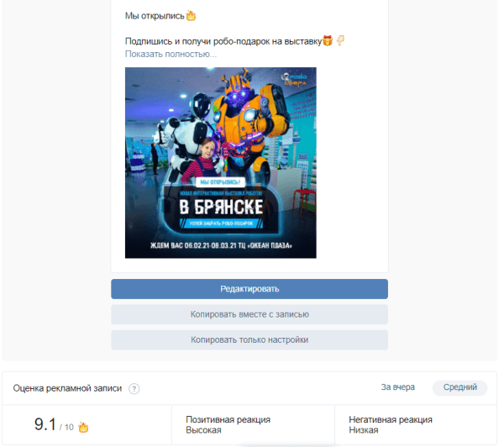Choose 'Копировать только настройки'
Screen dimensions: 504x447
pos(249,340)
